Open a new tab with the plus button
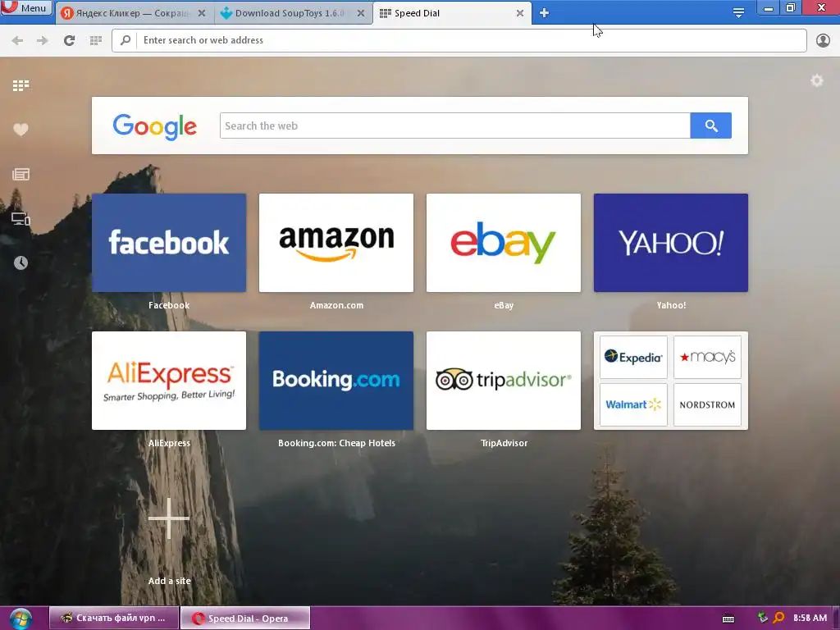 [544, 13]
